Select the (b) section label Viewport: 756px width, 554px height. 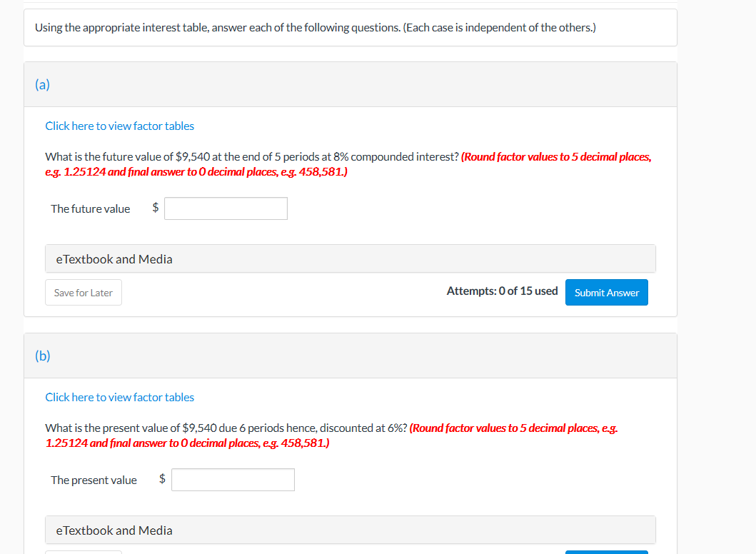tap(43, 356)
